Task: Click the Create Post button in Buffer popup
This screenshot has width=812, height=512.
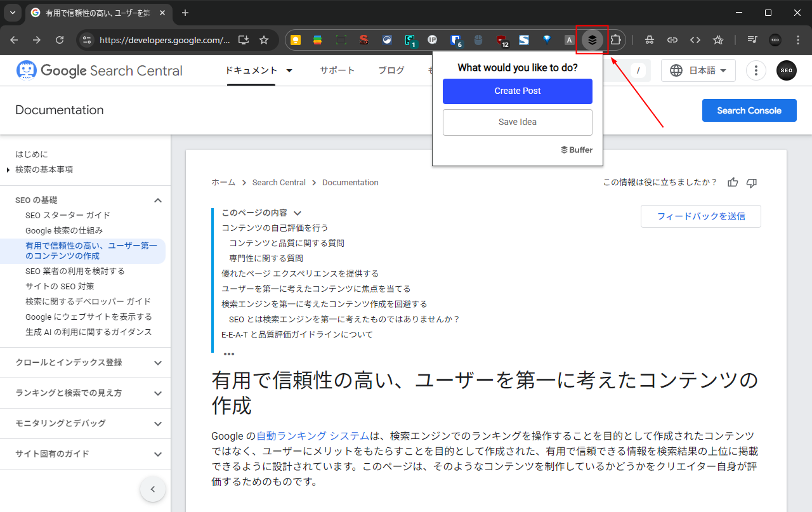Action: 517,91
